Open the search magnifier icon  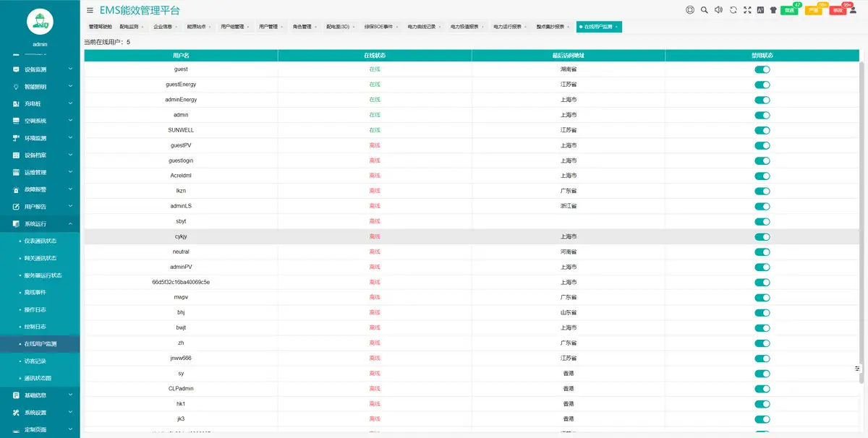point(704,10)
